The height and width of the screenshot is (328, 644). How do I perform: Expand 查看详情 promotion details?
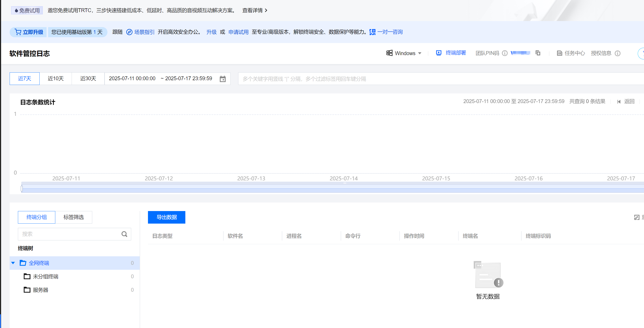click(255, 11)
